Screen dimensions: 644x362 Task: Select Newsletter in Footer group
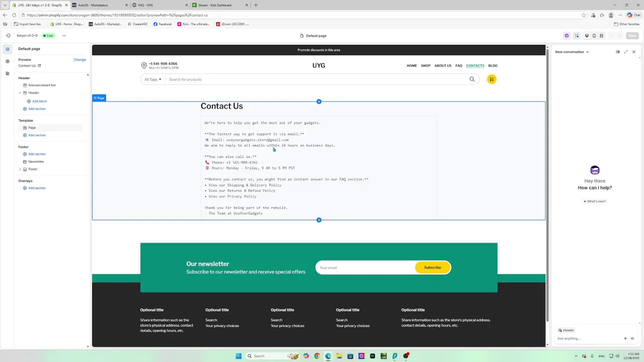click(x=36, y=161)
